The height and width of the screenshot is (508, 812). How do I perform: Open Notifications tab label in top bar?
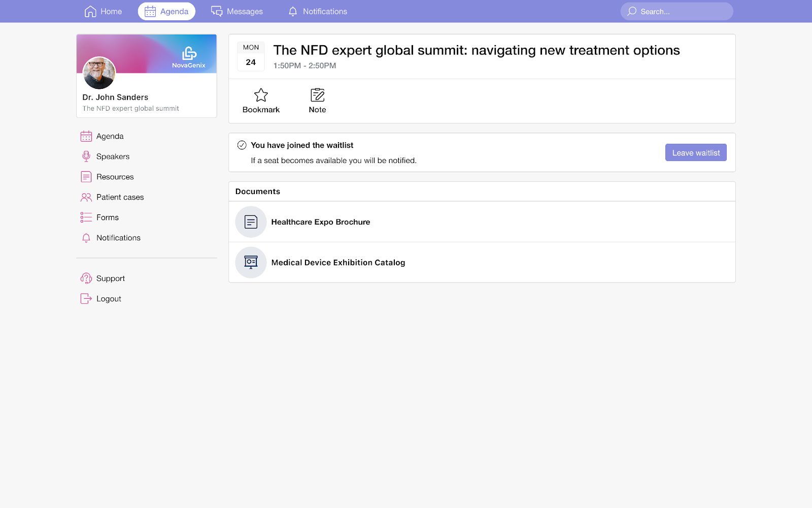point(325,11)
